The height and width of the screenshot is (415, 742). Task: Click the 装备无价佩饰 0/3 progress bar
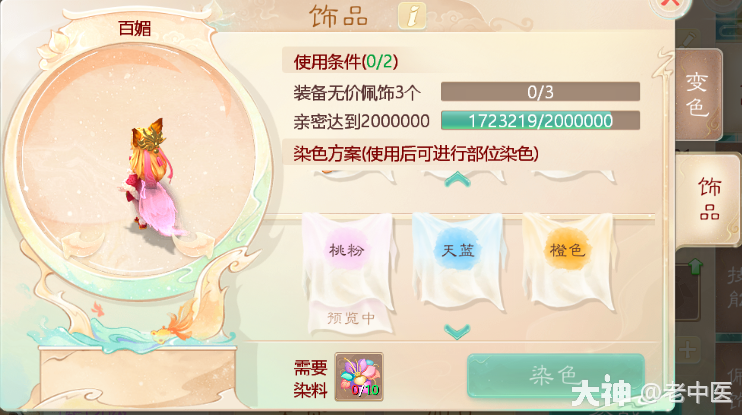click(x=540, y=92)
